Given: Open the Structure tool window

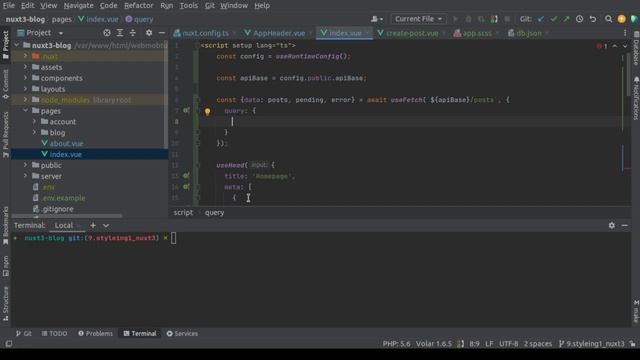Looking at the screenshot, I should pyautogui.click(x=5, y=303).
